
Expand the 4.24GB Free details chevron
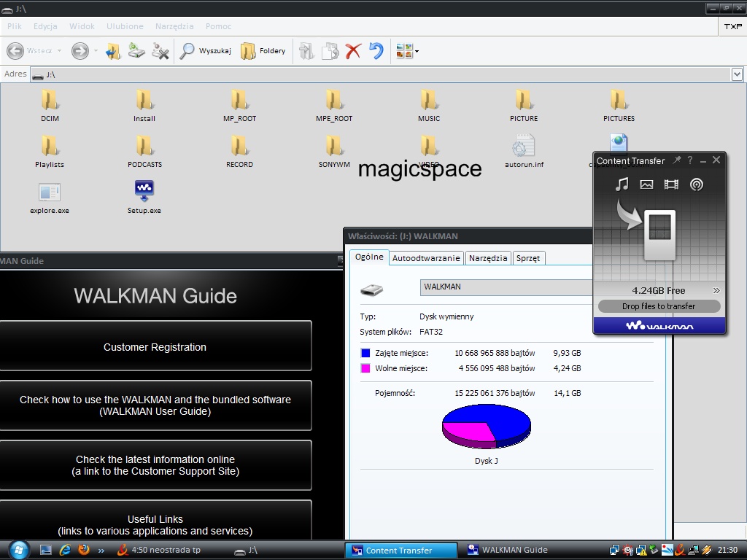point(716,290)
